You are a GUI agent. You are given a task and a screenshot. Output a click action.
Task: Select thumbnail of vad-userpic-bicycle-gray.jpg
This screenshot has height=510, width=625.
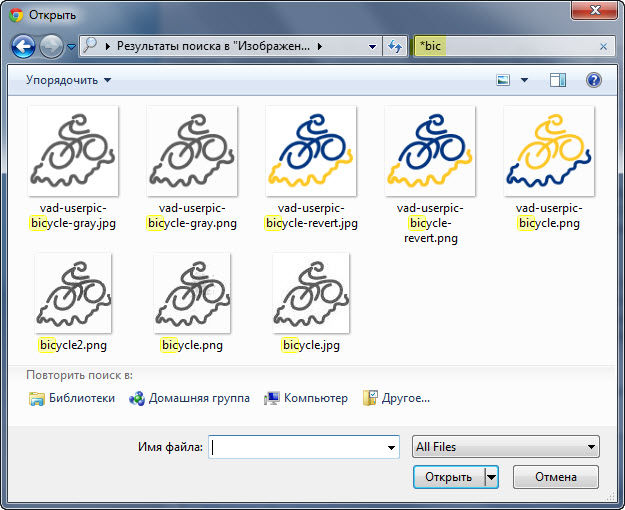pyautogui.click(x=73, y=151)
